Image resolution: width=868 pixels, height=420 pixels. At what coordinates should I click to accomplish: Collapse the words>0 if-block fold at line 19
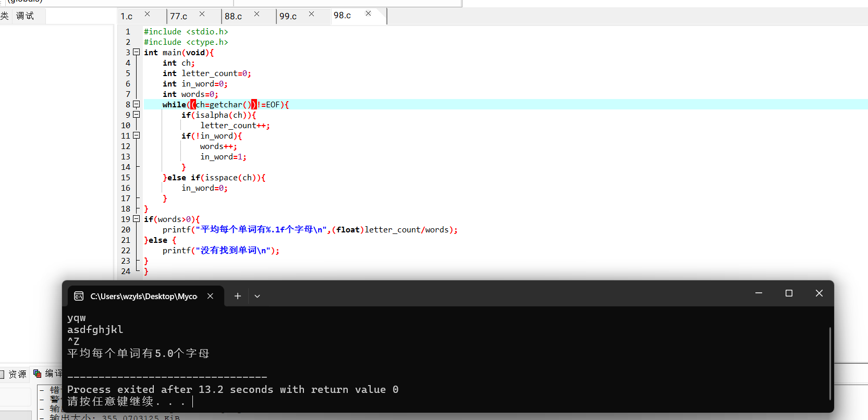137,219
